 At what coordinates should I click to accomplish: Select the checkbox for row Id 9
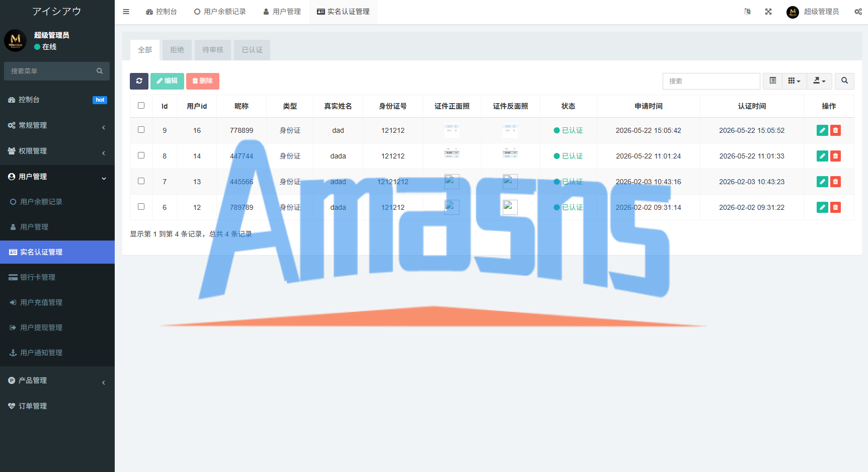[x=141, y=130]
